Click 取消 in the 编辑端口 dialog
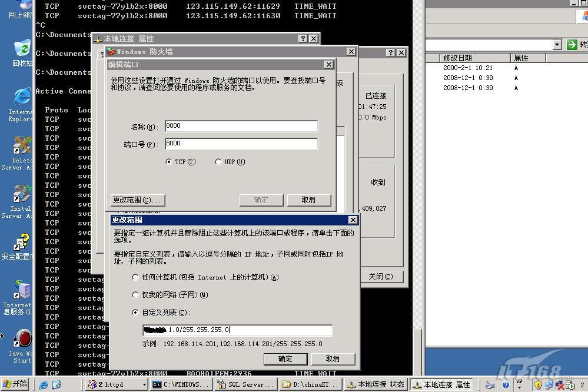 [309, 200]
